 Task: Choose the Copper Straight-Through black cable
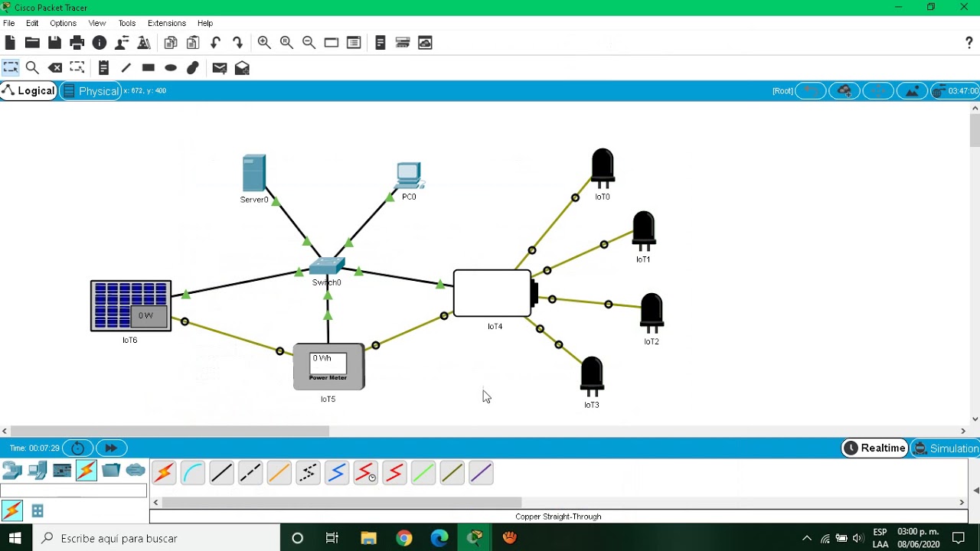pyautogui.click(x=221, y=474)
